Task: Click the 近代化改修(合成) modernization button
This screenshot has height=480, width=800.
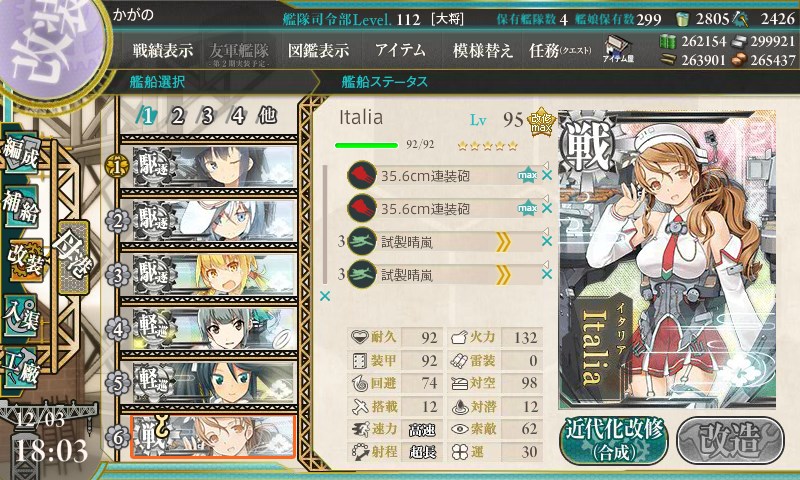Action: 614,440
